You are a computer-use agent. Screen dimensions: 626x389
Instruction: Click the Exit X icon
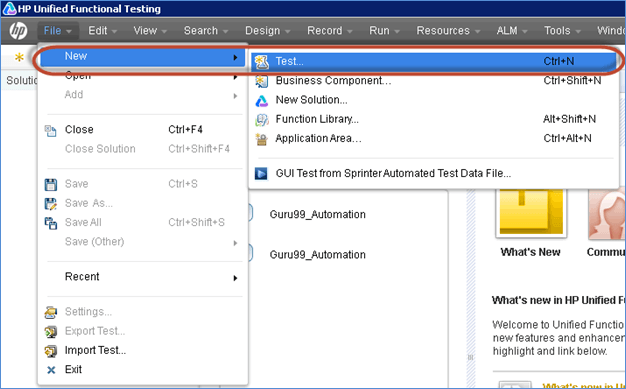coord(51,370)
